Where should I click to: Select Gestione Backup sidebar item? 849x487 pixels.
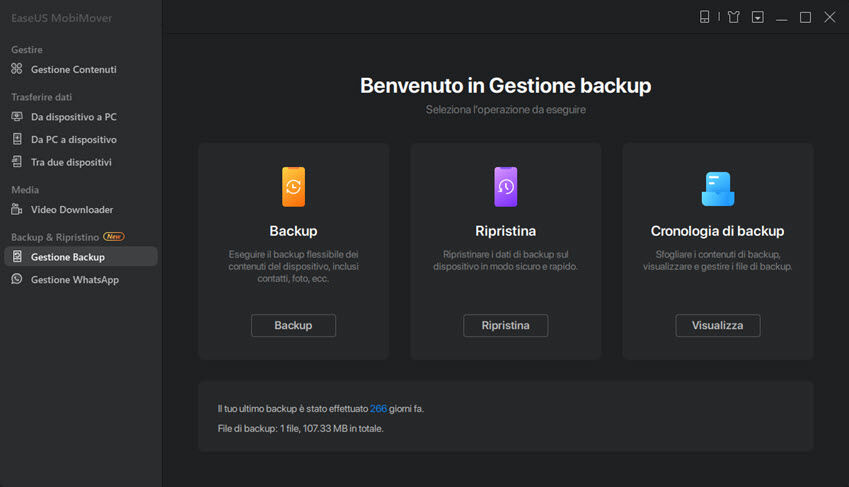coord(67,257)
